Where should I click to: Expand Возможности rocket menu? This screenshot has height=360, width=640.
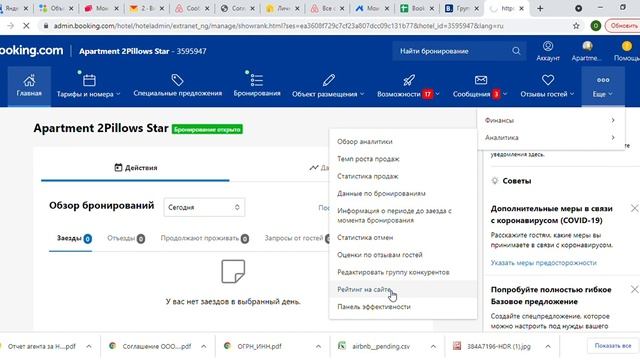pyautogui.click(x=408, y=86)
